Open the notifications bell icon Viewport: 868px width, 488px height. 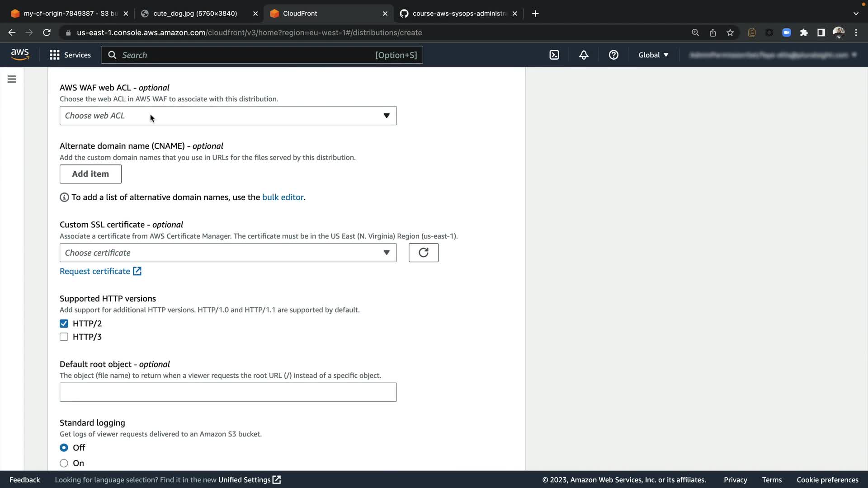(584, 55)
